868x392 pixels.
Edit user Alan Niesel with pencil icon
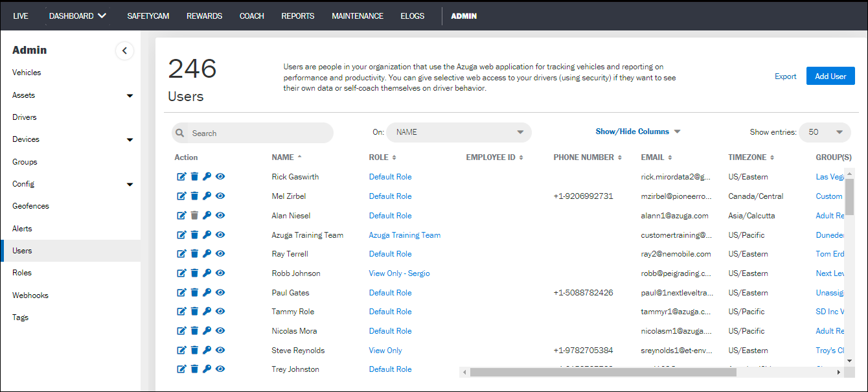181,216
